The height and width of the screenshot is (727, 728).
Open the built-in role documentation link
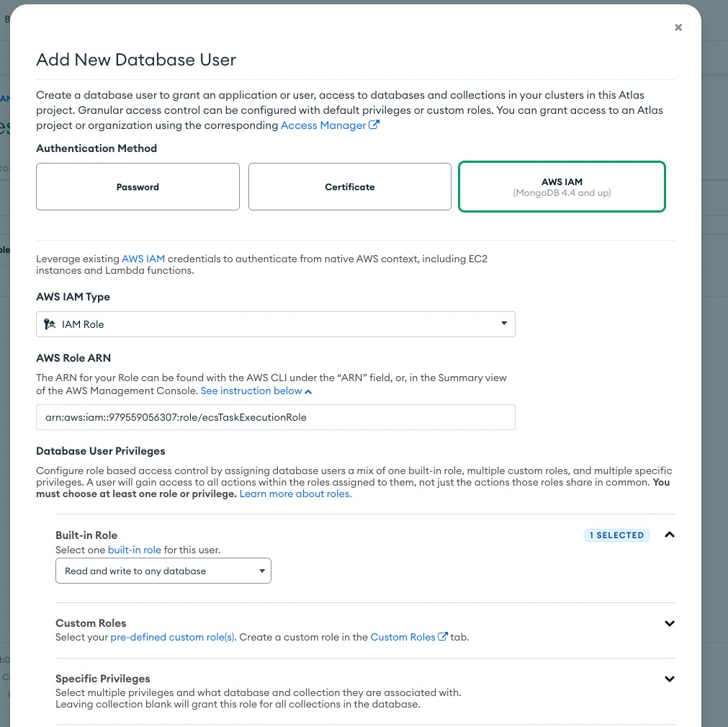[x=135, y=550]
